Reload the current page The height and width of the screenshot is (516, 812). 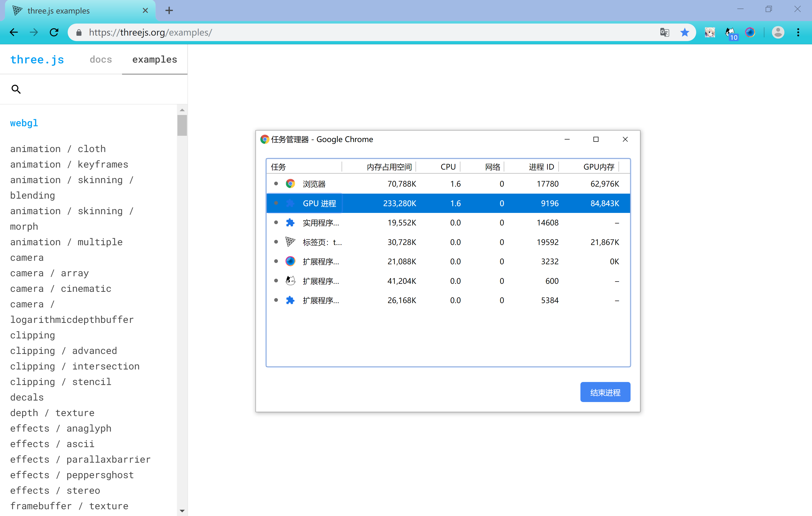(54, 32)
